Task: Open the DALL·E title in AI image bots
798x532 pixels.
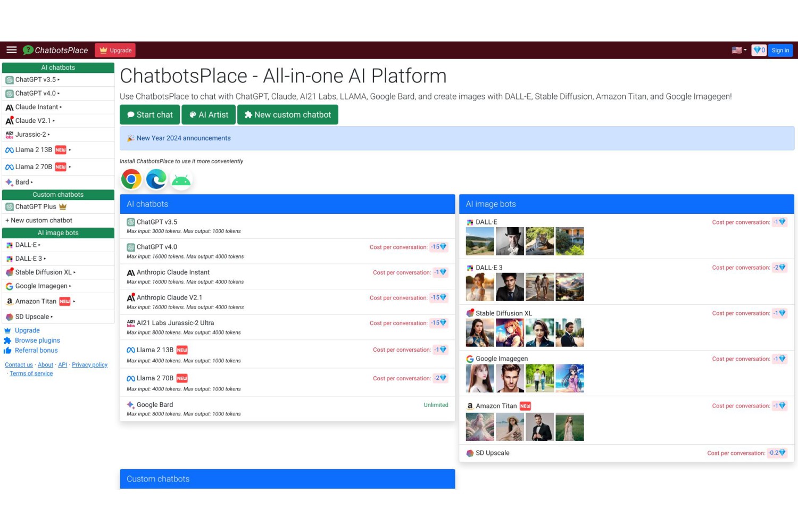Action: [x=486, y=222]
